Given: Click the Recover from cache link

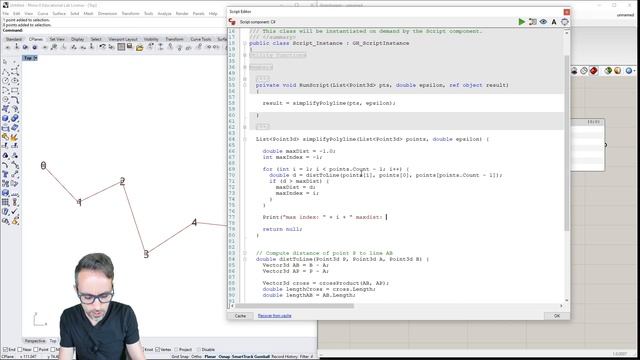Looking at the screenshot, I should [275, 316].
